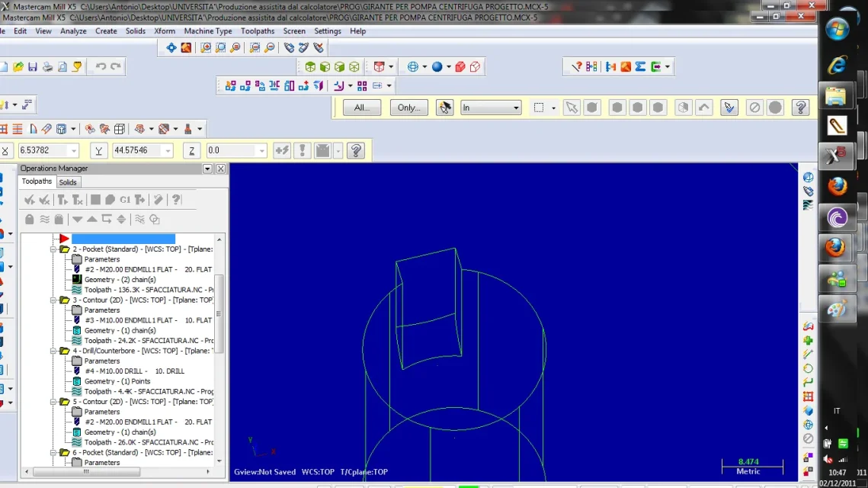Click the blue shaded sphere icon
Screen dimensions: 868x488
[x=437, y=67]
